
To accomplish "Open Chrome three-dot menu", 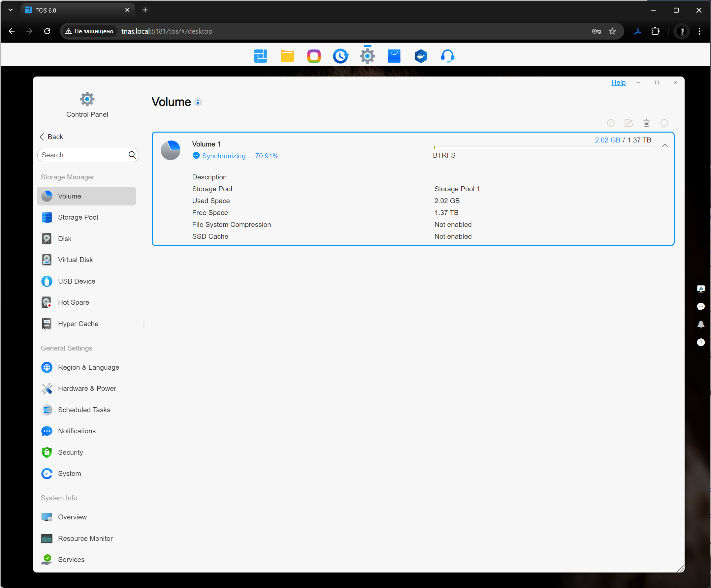I will 699,31.
